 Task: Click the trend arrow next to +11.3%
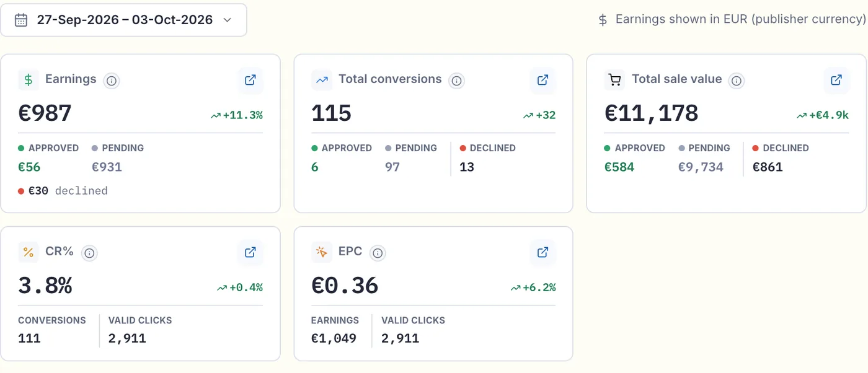click(215, 115)
